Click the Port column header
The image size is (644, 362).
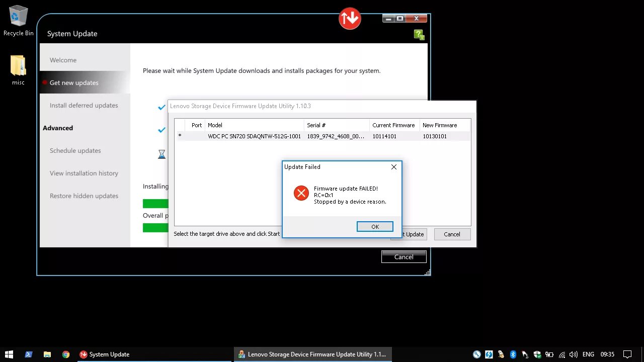pos(195,125)
